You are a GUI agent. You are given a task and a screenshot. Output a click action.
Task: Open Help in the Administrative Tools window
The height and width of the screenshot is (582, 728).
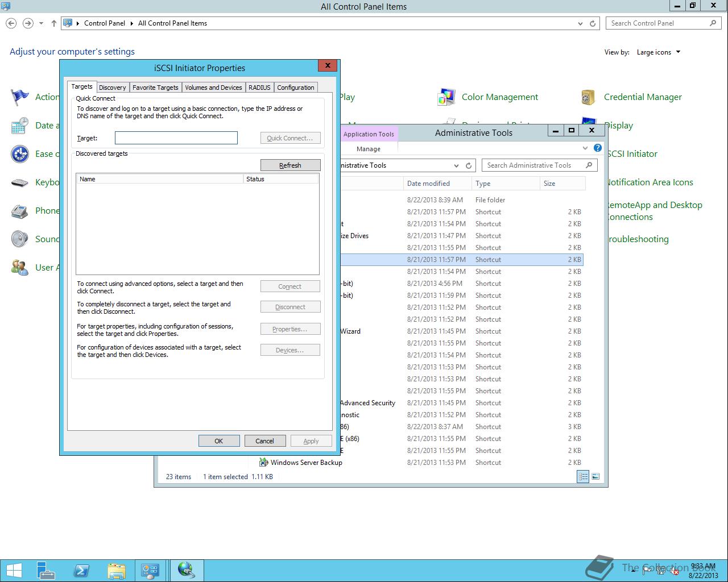[x=598, y=148]
